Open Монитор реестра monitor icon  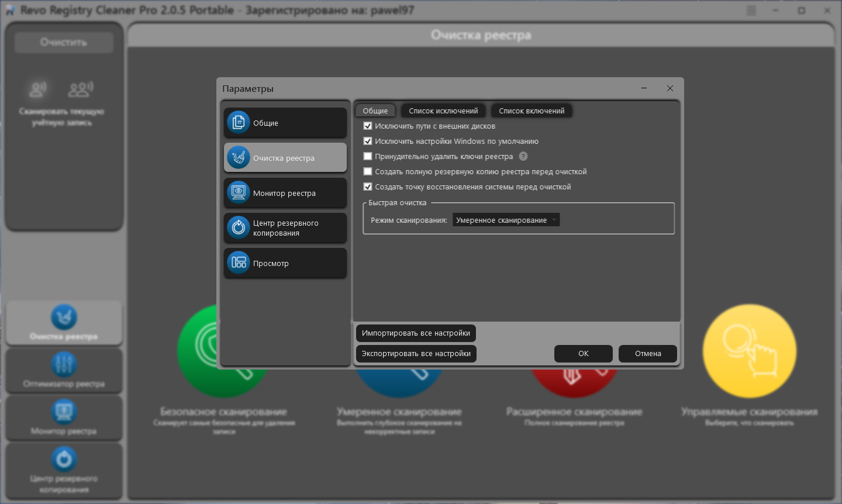(239, 193)
